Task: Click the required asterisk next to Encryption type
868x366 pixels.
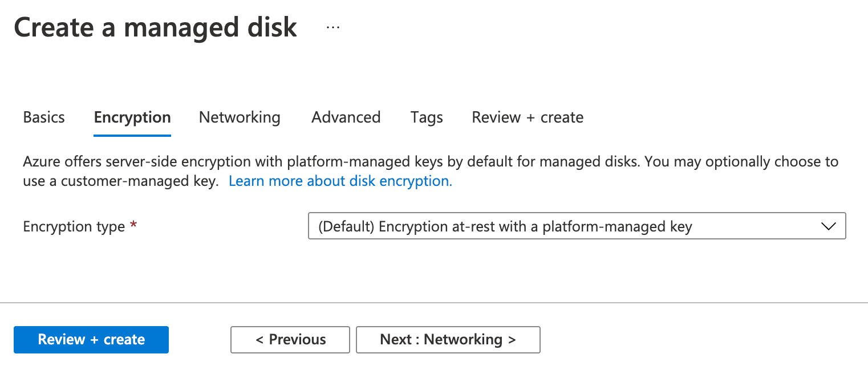Action: (x=133, y=224)
